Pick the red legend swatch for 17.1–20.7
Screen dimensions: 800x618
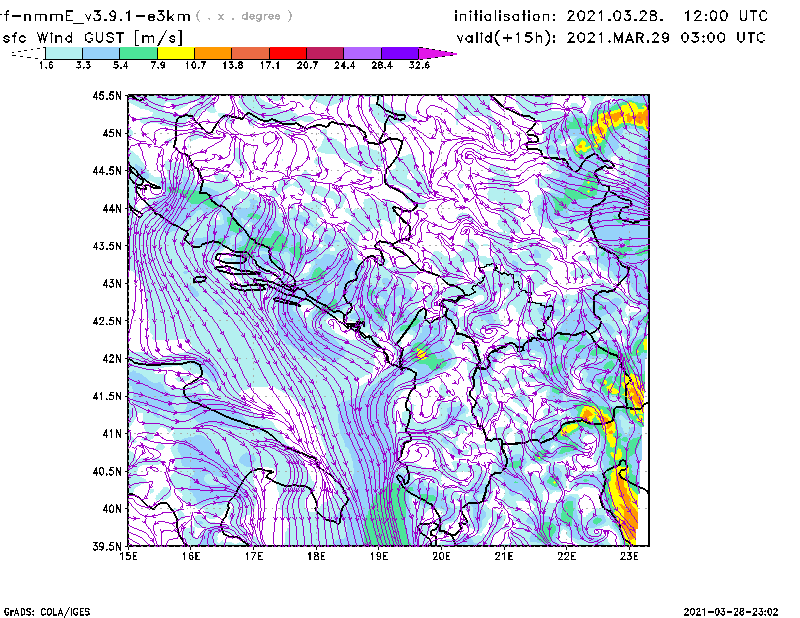point(288,53)
